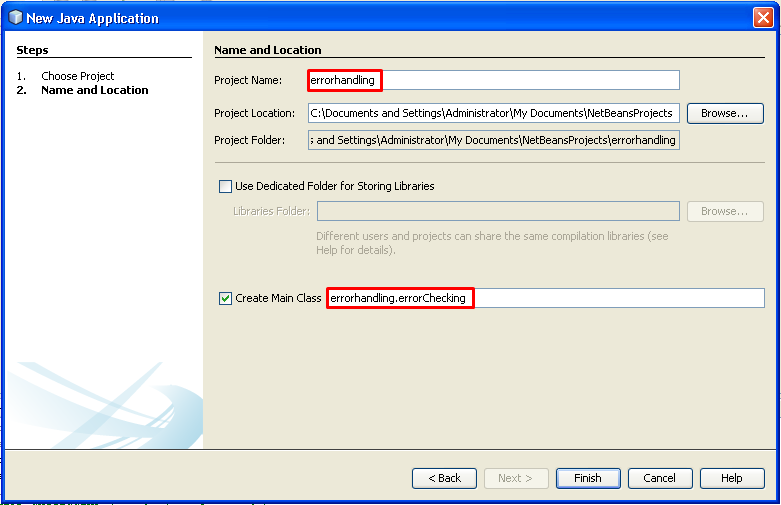Screen dimensions: 781x505
Task: Click the Browse button next to Project Location
Action: (725, 113)
